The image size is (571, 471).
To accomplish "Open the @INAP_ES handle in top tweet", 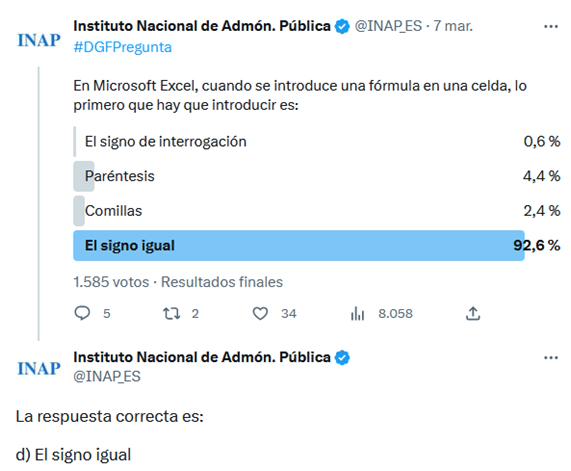I will click(388, 26).
